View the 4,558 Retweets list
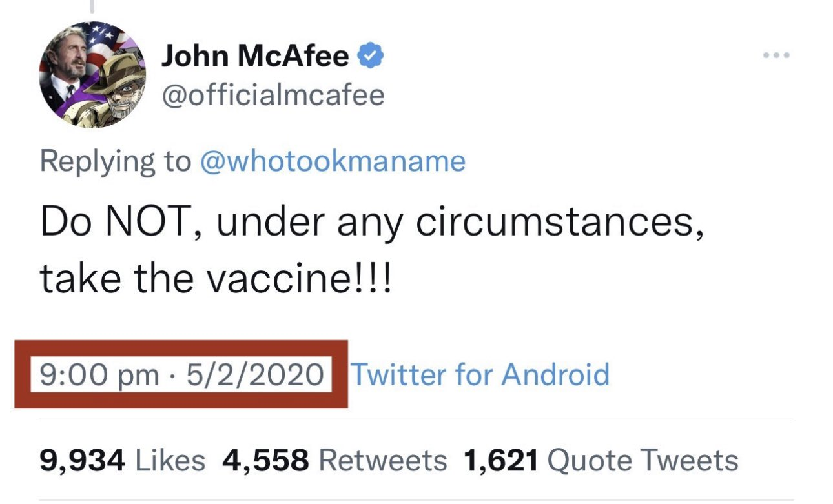Screen dimensions: 833x504 tap(334, 461)
